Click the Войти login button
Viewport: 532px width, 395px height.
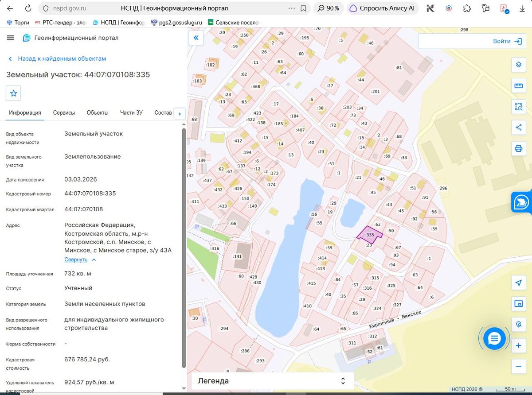pyautogui.click(x=507, y=41)
